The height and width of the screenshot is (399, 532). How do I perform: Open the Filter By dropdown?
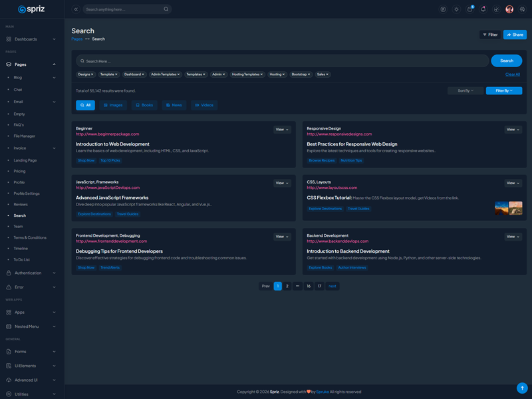coord(503,90)
